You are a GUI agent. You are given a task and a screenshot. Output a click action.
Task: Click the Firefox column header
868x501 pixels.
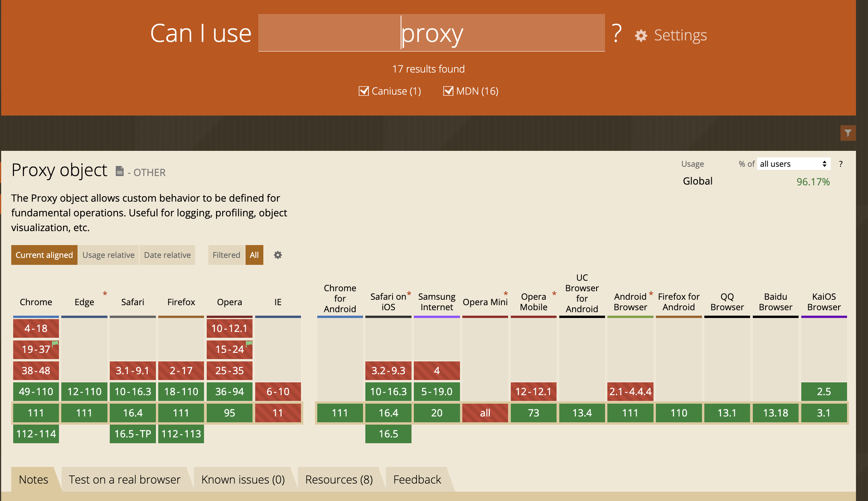pyautogui.click(x=181, y=302)
